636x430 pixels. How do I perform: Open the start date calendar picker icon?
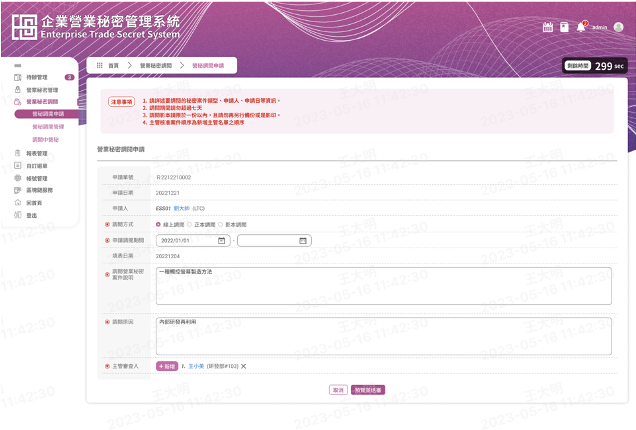pyautogui.click(x=221, y=241)
